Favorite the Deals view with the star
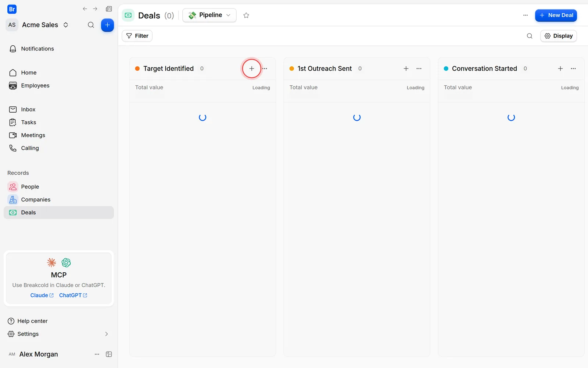Image resolution: width=588 pixels, height=368 pixels. coord(246,15)
